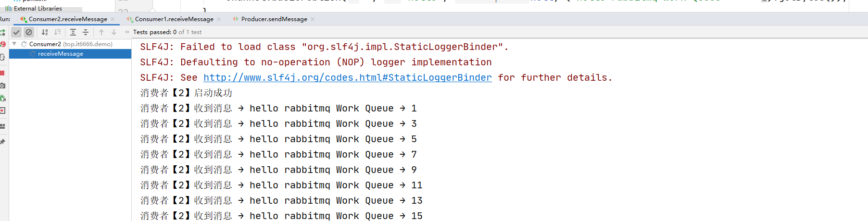
Task: Toggle the Show Ignored tests button
Action: [29, 32]
